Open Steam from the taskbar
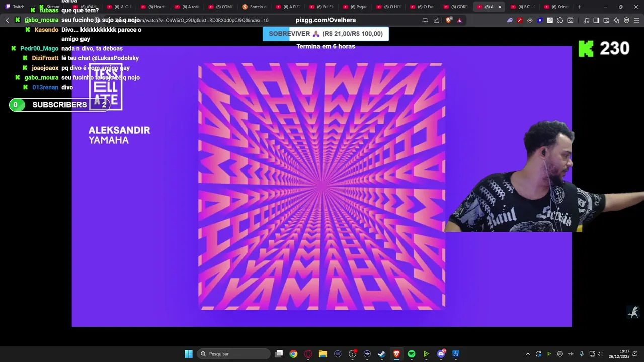Screen dimensions: 644x362 pyautogui.click(x=382, y=354)
